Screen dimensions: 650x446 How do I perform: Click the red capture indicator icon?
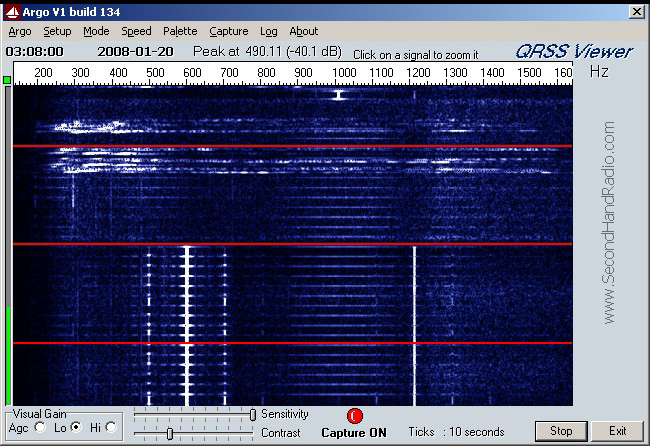tap(354, 416)
